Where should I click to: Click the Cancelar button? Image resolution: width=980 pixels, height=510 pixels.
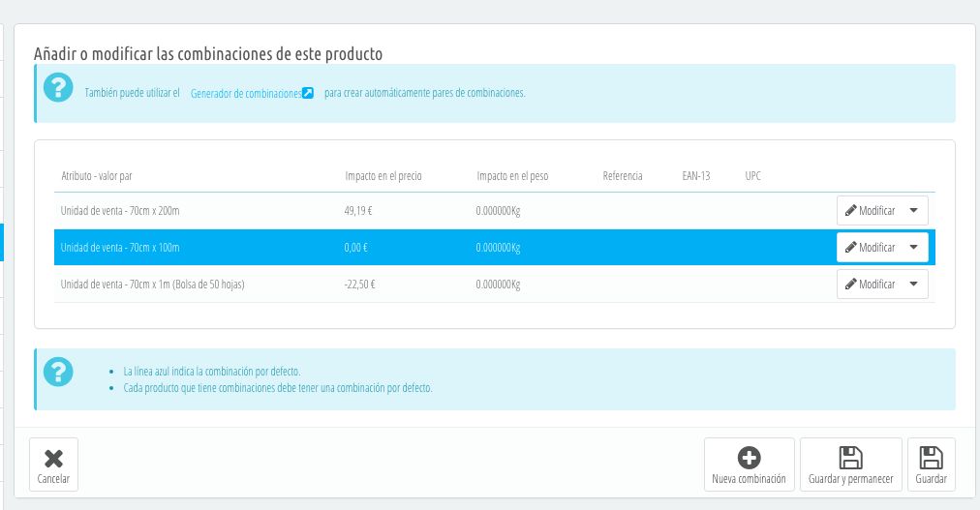coord(54,465)
